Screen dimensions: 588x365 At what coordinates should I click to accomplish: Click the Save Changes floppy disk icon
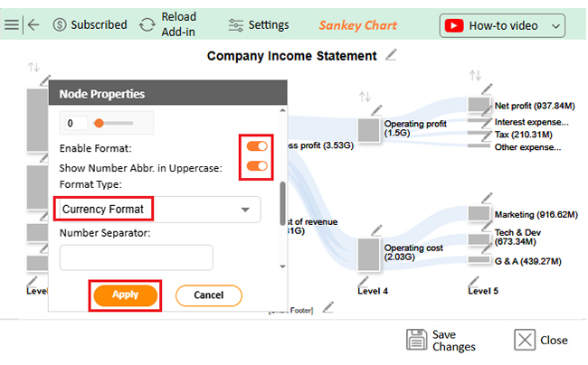point(416,340)
